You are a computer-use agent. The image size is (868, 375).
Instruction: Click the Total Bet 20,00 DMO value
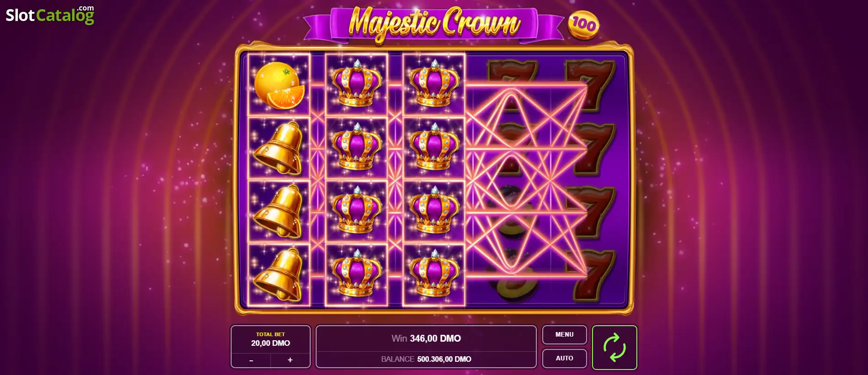tap(270, 343)
